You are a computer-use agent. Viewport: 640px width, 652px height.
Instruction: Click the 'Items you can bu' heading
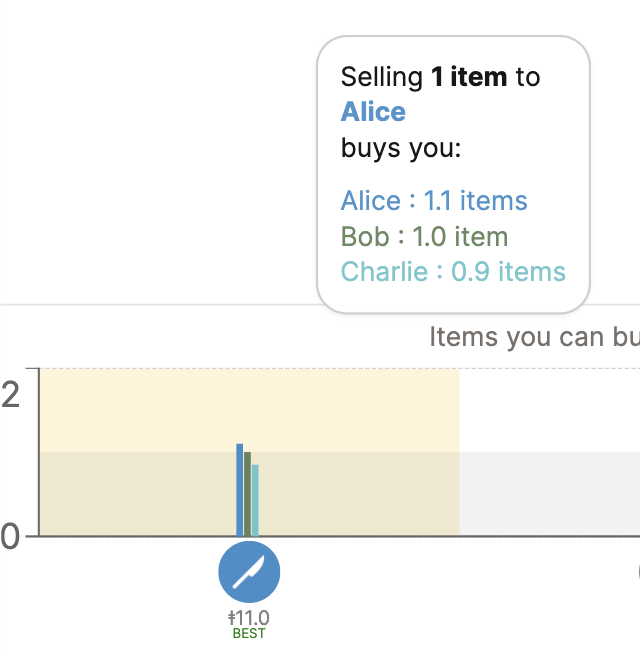pyautogui.click(x=534, y=337)
